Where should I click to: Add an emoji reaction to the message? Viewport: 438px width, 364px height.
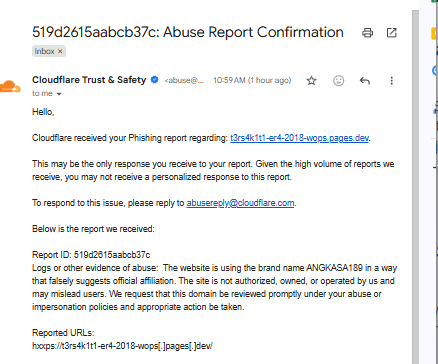[338, 81]
